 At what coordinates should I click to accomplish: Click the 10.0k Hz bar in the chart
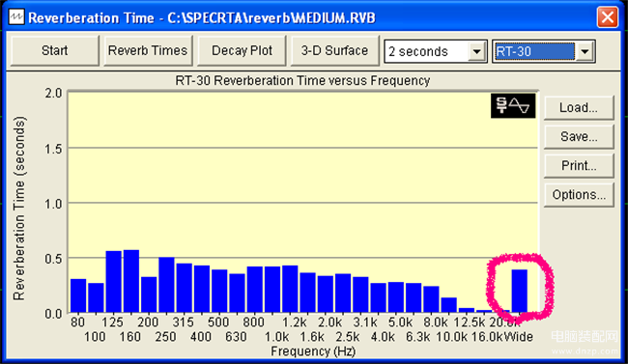(x=449, y=305)
